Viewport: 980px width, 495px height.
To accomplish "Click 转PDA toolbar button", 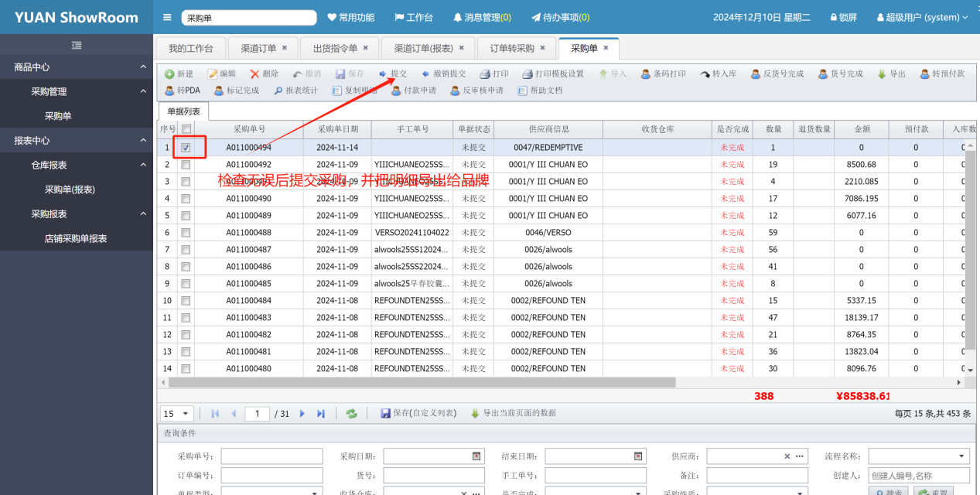I will point(183,90).
